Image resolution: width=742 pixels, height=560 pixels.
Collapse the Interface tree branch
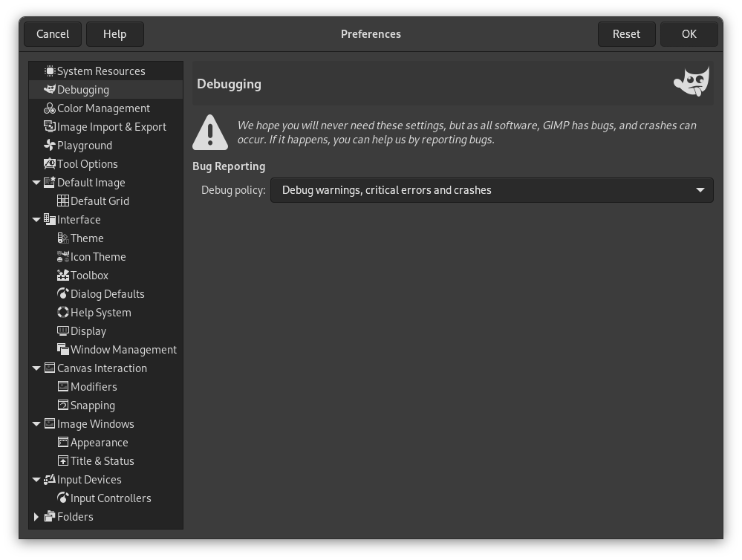point(36,219)
